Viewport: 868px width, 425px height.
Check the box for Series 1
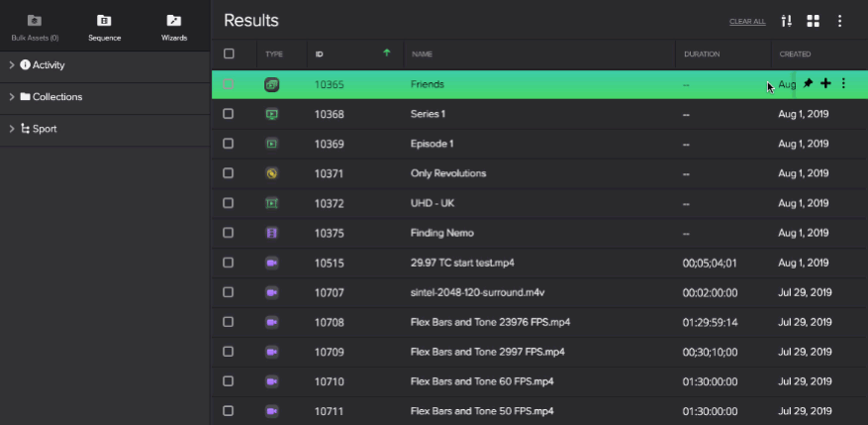pos(229,114)
